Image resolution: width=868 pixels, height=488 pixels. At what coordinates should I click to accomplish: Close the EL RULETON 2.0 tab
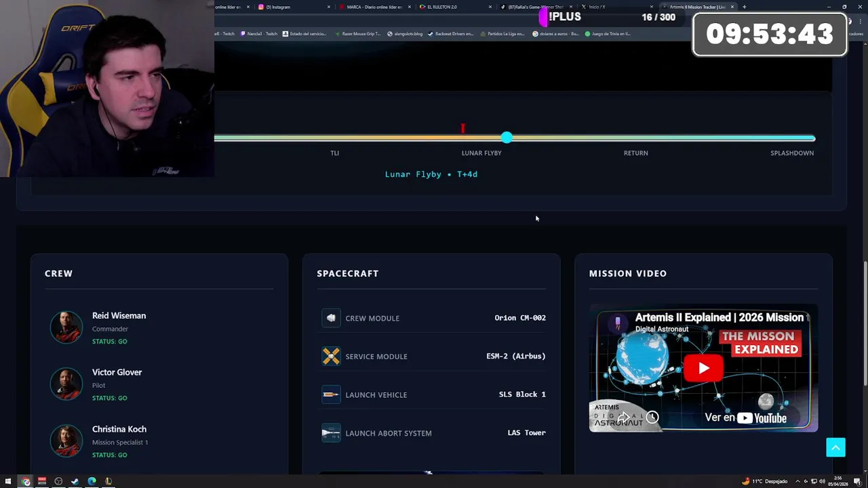[490, 7]
